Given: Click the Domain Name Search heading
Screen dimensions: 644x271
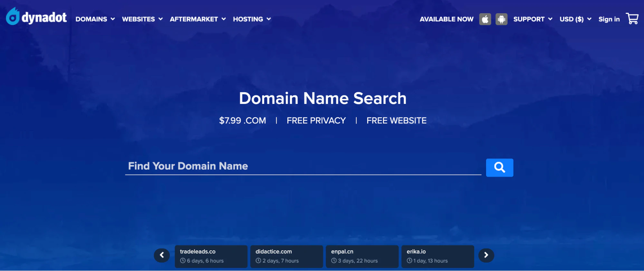Looking at the screenshot, I should [x=323, y=98].
